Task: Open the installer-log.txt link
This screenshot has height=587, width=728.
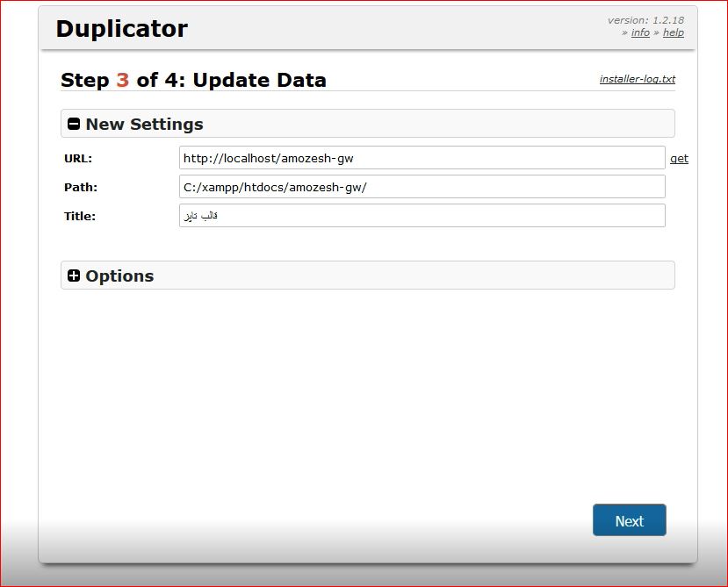Action: pos(638,79)
